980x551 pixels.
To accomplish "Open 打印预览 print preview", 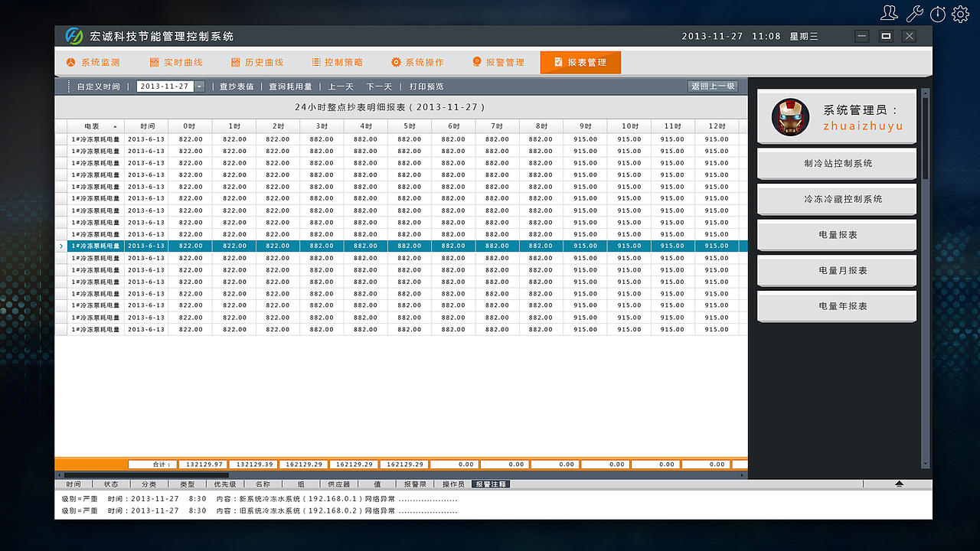I will point(426,86).
